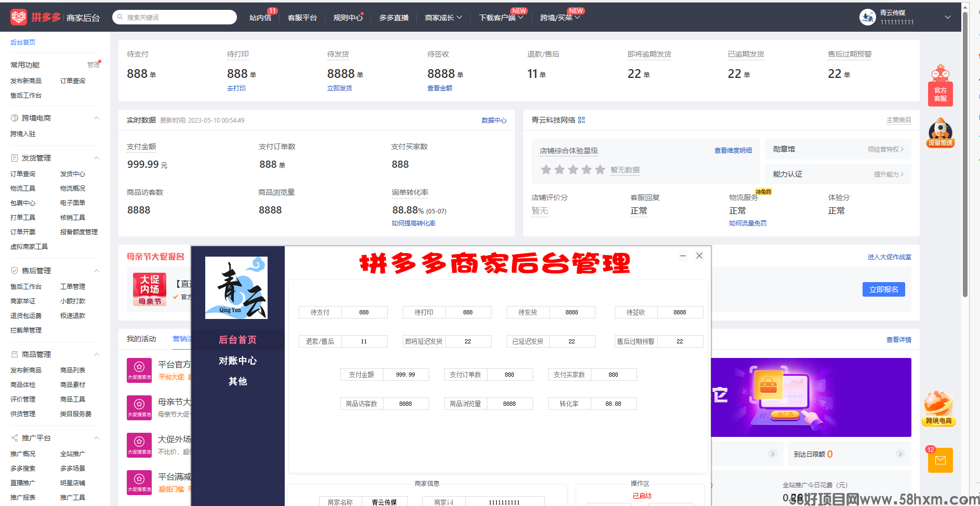The width and height of the screenshot is (980, 506).
Task: Click 进入大促作战室 link
Action: click(889, 257)
